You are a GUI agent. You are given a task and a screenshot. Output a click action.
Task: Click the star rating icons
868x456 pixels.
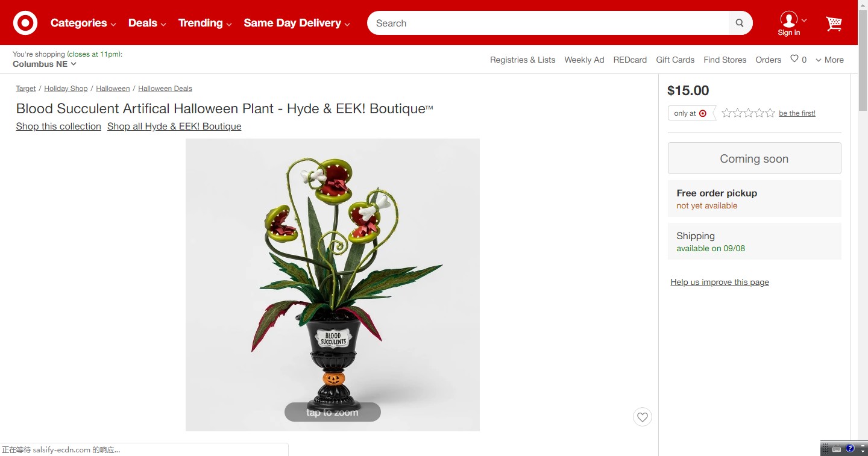point(748,113)
